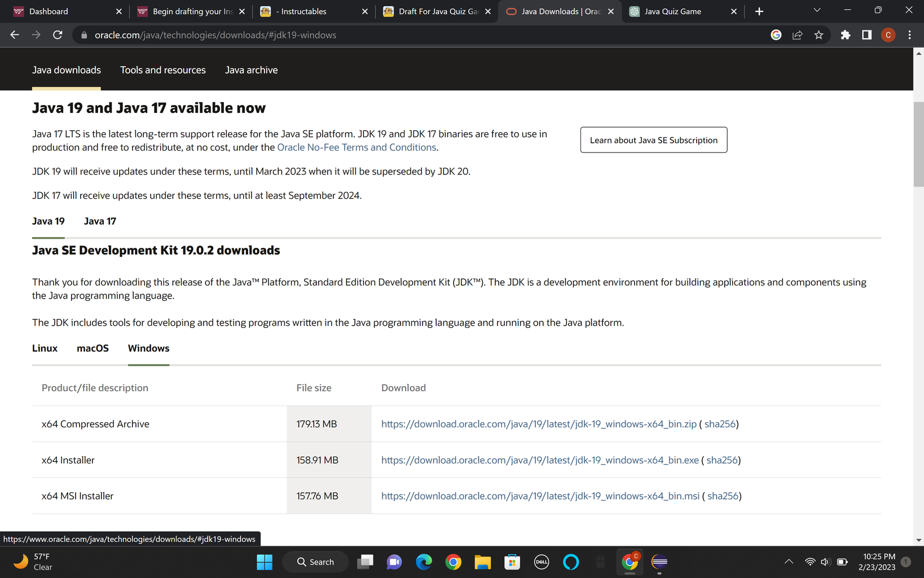Viewport: 924px width, 578px height.
Task: Open Teams Chat from the taskbar
Action: point(394,562)
